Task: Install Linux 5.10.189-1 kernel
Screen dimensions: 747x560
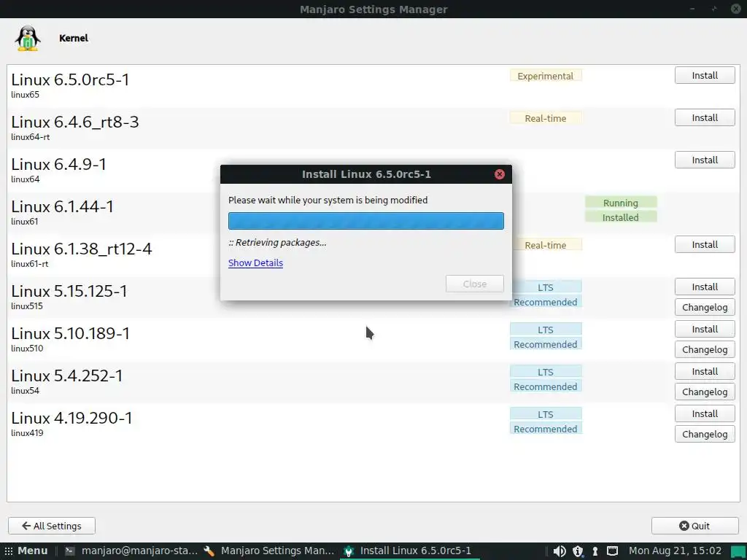Action: [705, 330]
